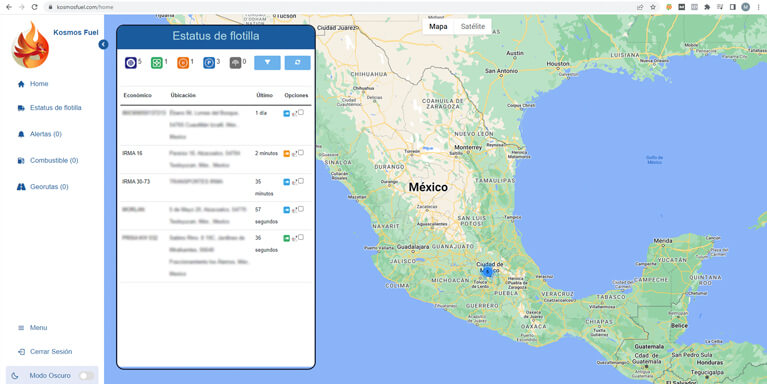Select the IRMA 30-73 unit name
The height and width of the screenshot is (384, 767).
[x=136, y=181]
